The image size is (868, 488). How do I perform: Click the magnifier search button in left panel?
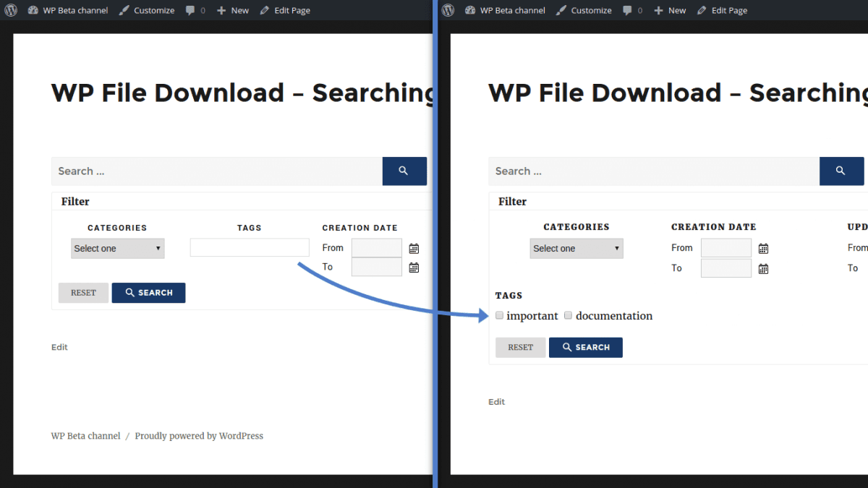click(x=404, y=171)
